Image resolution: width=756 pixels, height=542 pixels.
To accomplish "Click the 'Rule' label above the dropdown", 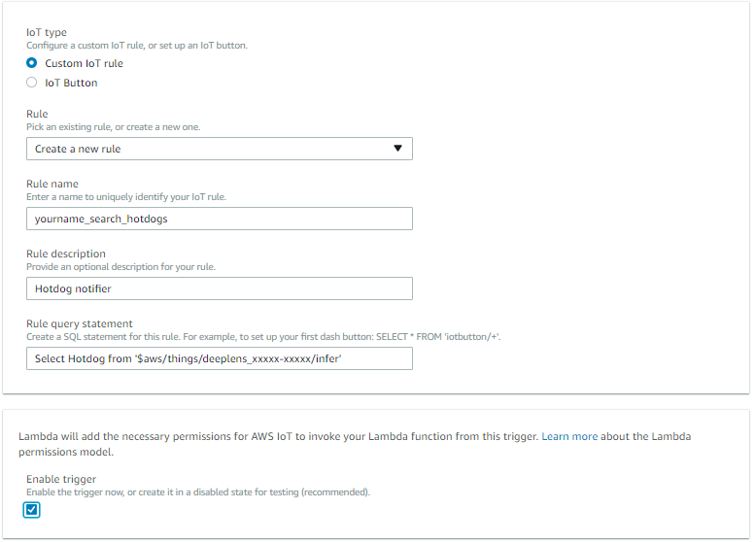I will coord(37,115).
